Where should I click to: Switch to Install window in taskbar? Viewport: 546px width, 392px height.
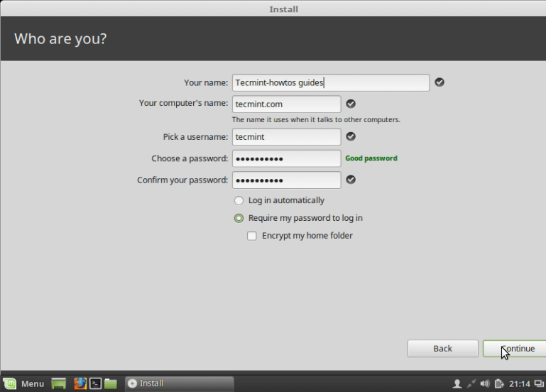coord(180,383)
